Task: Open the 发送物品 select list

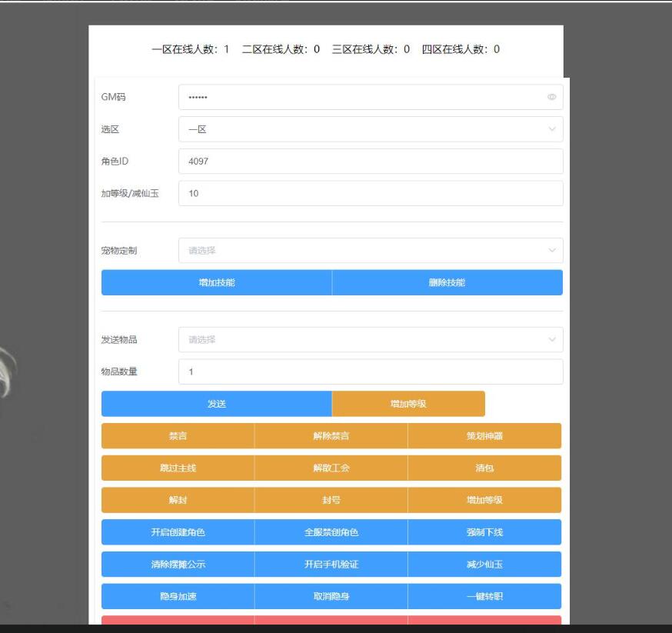Action: (371, 340)
